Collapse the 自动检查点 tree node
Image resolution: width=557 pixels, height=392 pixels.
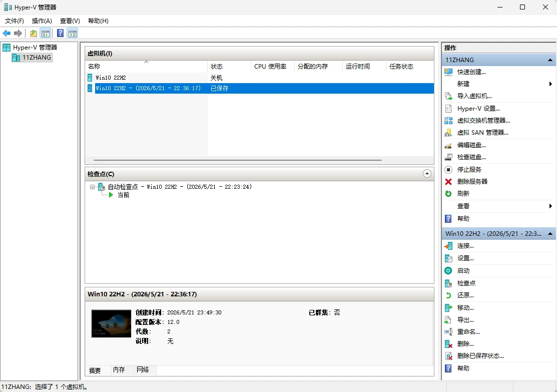93,187
